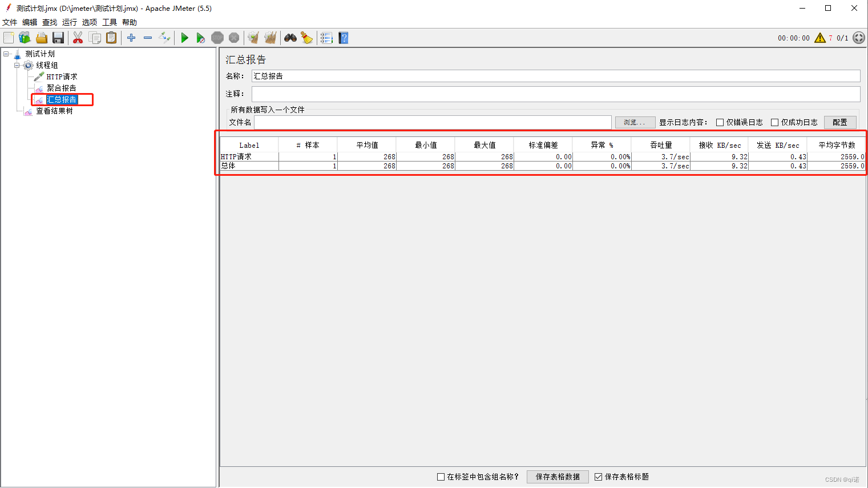Click the # 样本 column header
The image size is (868, 488).
[x=308, y=145]
